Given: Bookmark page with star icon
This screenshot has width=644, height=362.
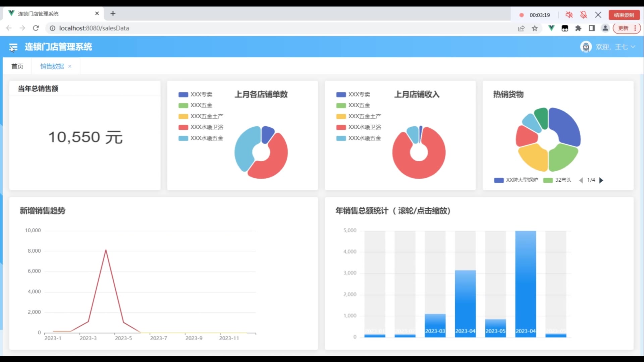Looking at the screenshot, I should [535, 28].
